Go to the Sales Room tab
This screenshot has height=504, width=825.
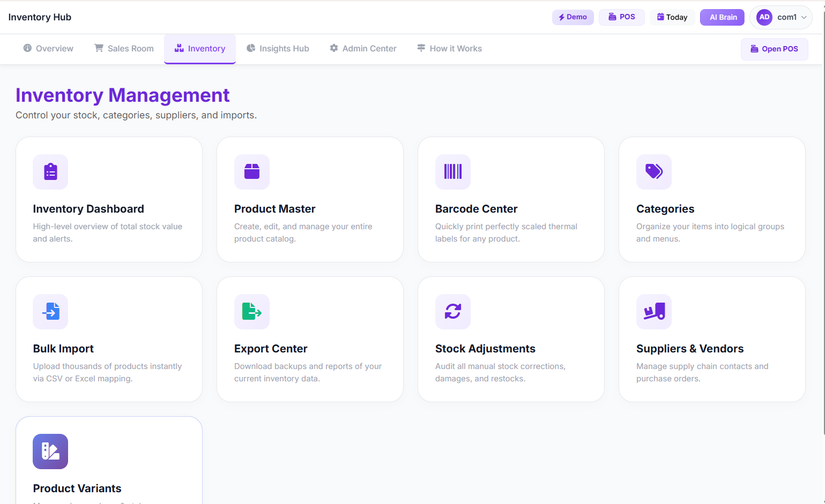click(124, 49)
